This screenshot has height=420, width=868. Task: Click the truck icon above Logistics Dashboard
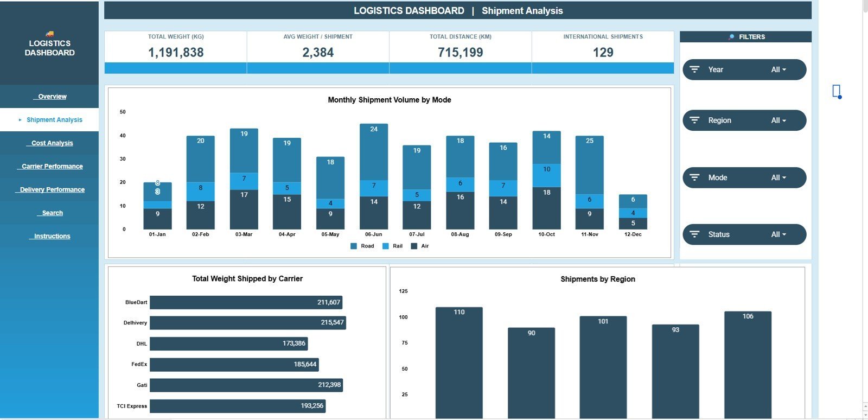point(49,34)
